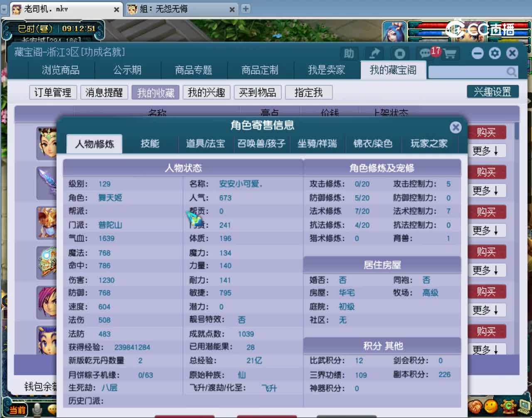Image resolution: width=532 pixels, height=418 pixels.
Task: Click the 助 helper icon in the title bar
Action: click(x=349, y=53)
